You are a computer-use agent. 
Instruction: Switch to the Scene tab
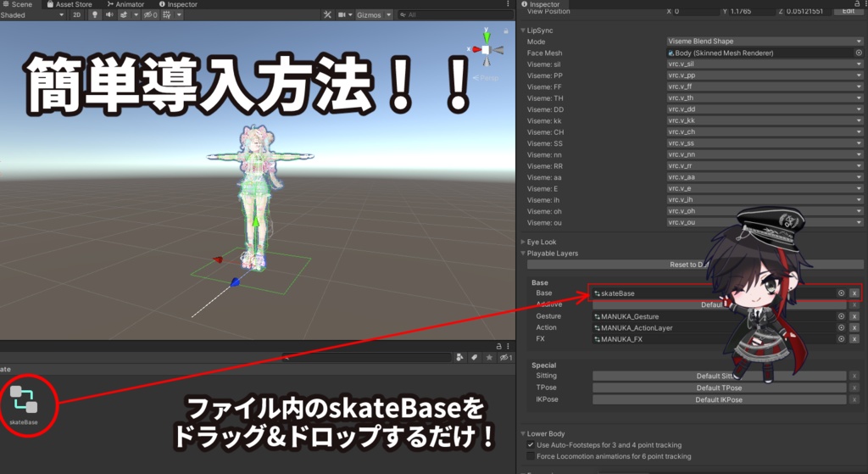(x=17, y=4)
